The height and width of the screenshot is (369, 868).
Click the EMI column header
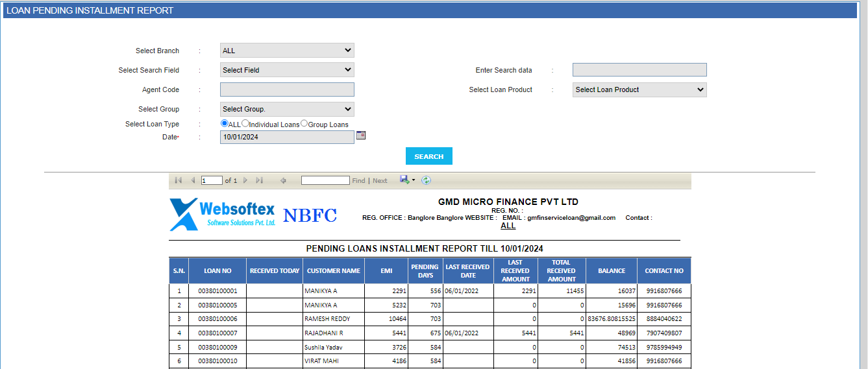pos(386,271)
